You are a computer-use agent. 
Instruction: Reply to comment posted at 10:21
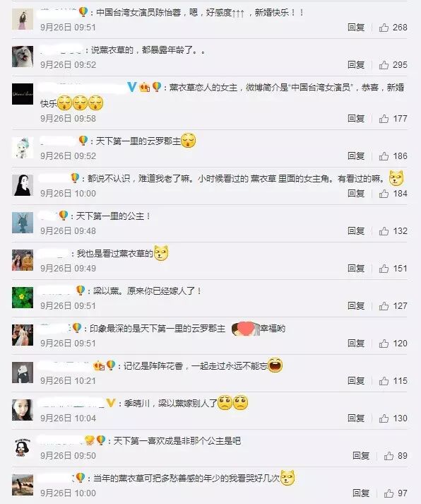[x=356, y=381]
